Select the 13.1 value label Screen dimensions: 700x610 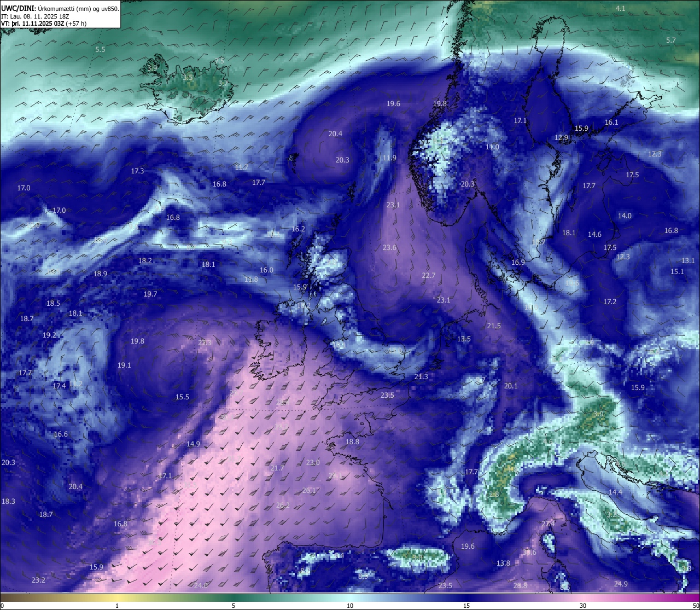pos(688,261)
